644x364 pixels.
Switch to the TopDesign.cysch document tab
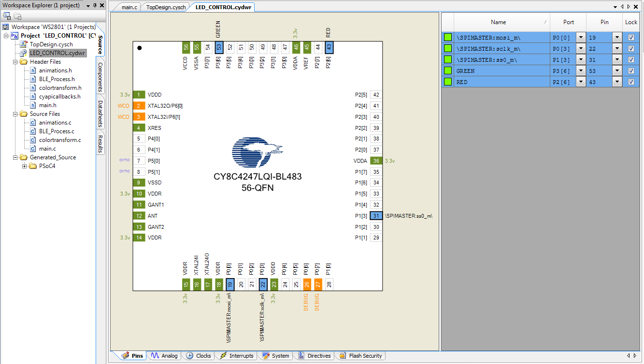166,7
